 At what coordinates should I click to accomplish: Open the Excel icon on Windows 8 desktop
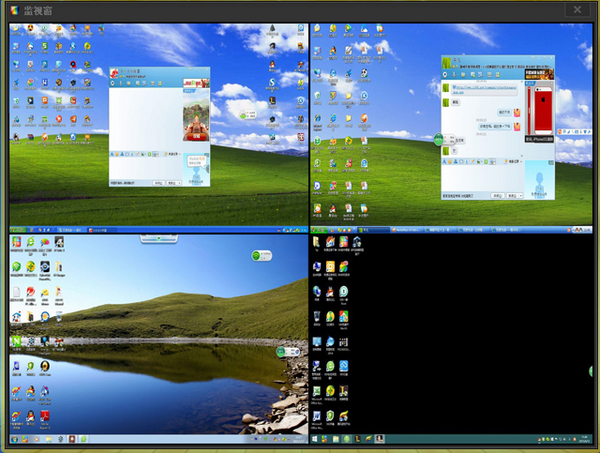tap(316, 393)
